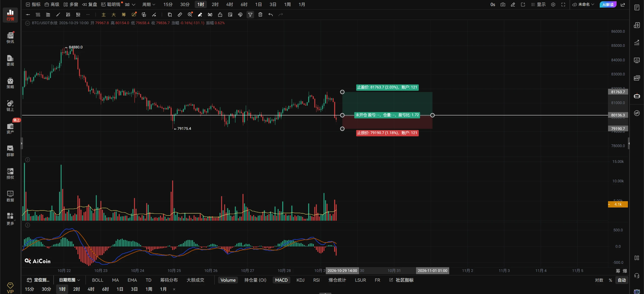Open the 指标 indicators menu
Image resolution: width=644 pixels, height=294 pixels.
[33, 5]
